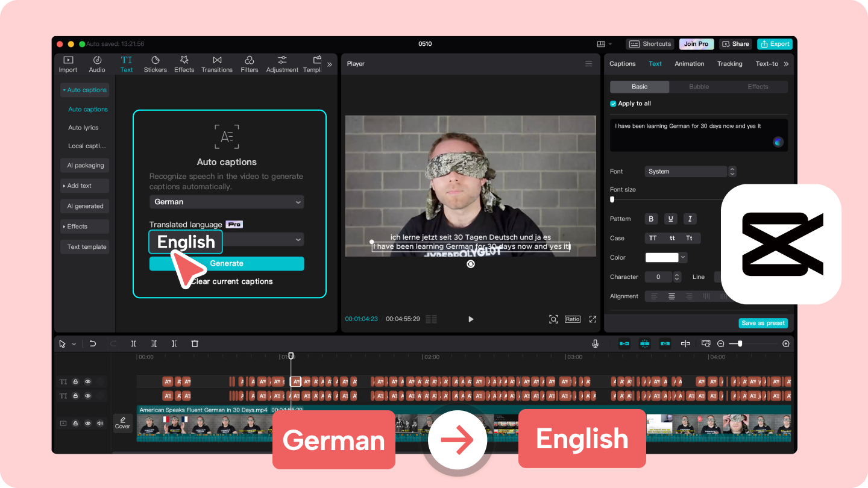Open the German source language dropdown

(x=227, y=201)
